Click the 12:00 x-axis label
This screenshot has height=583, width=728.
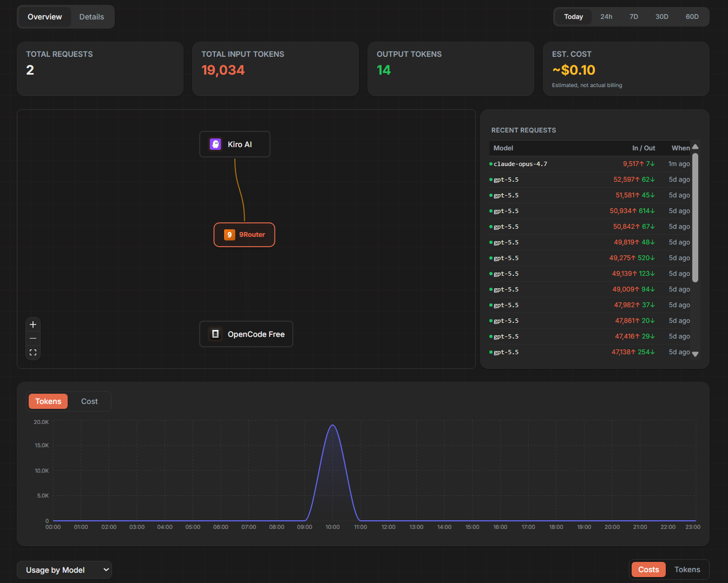[389, 527]
